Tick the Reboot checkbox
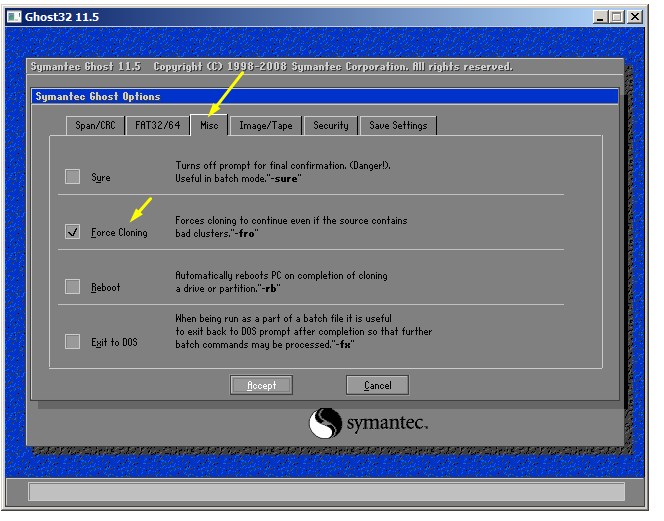The width and height of the screenshot is (664, 521). click(72, 286)
